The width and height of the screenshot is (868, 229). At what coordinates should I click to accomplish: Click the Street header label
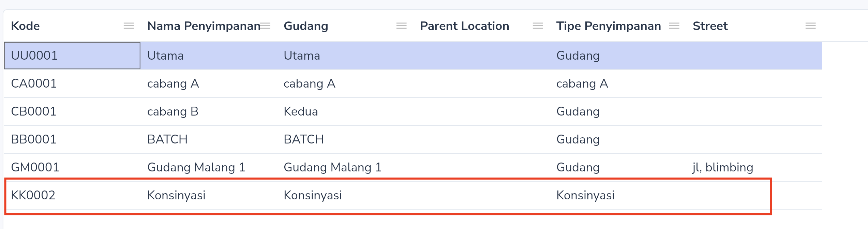[x=710, y=26]
